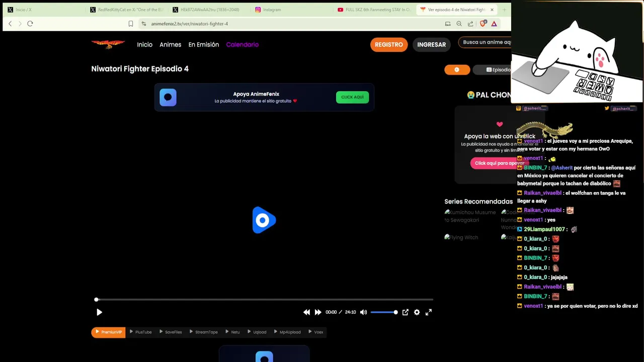
Task: Fast-forward the video with the double-right arrow
Action: coord(318,312)
